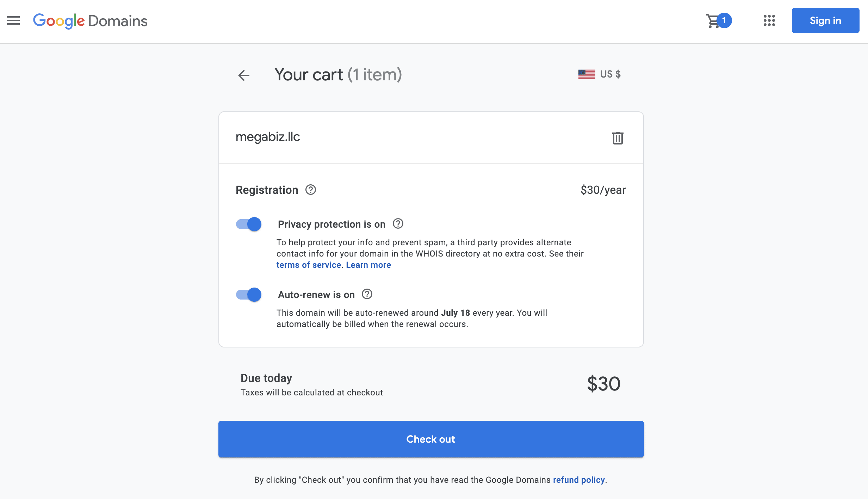Open the refund policy link
Screen dimensions: 868x499
coord(579,480)
